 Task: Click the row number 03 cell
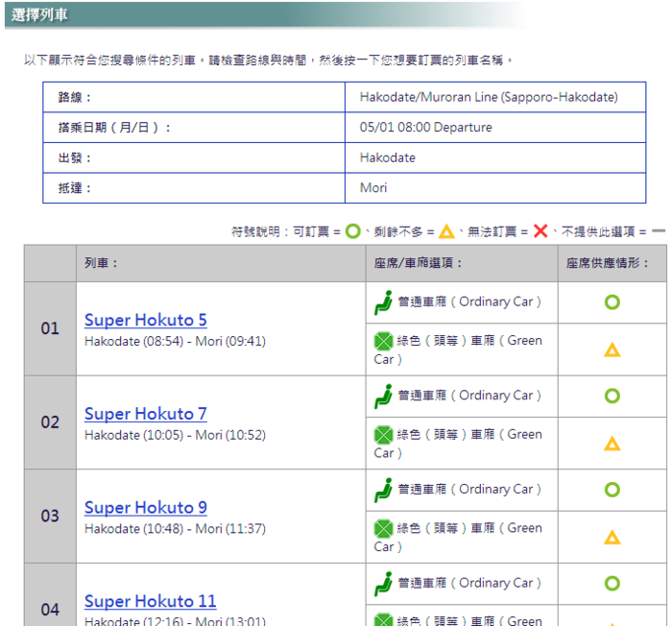click(x=50, y=517)
